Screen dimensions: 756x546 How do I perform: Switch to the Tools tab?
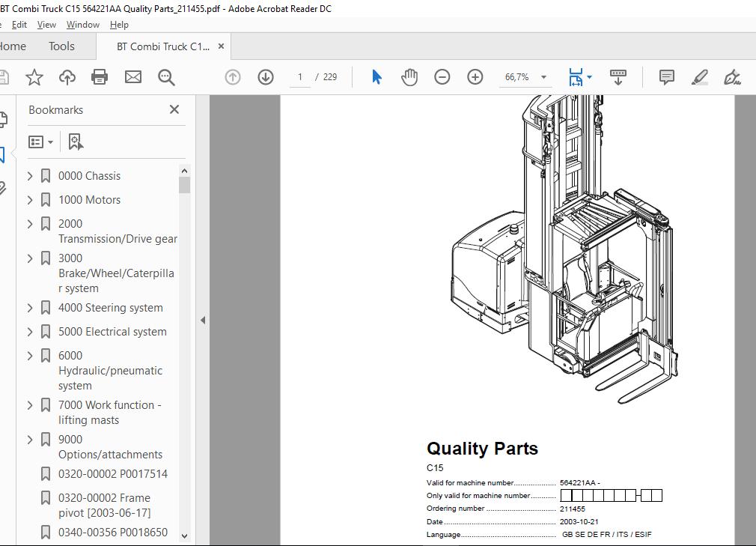[x=61, y=46]
